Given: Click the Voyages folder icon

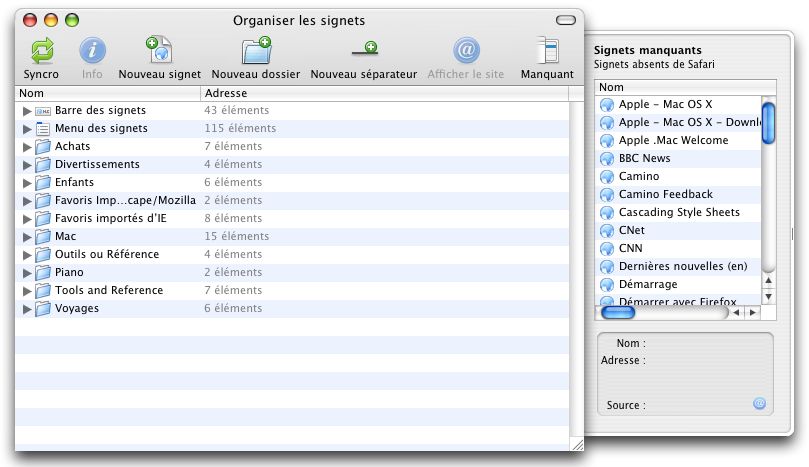Looking at the screenshot, I should 43,309.
